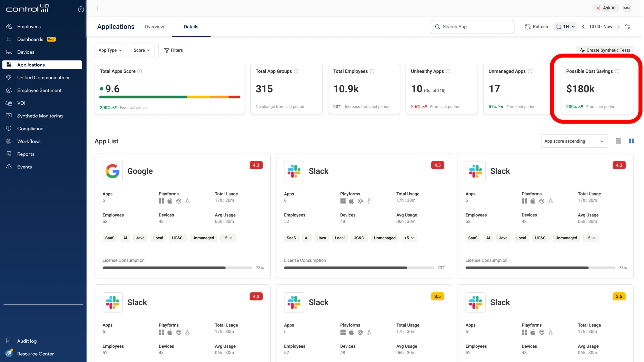
Task: Click the Create Synthetic Tests button
Action: [605, 50]
